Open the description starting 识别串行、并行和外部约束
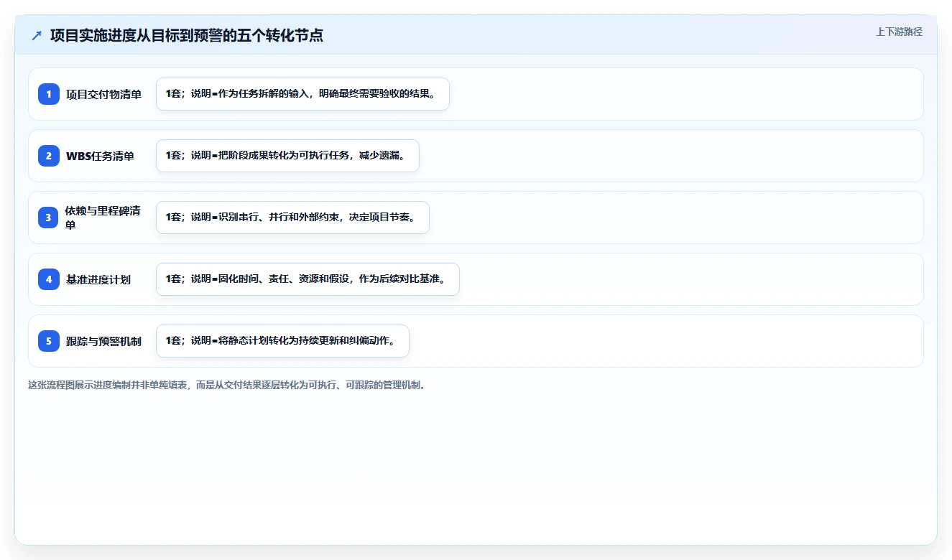The image size is (952, 560). [292, 218]
